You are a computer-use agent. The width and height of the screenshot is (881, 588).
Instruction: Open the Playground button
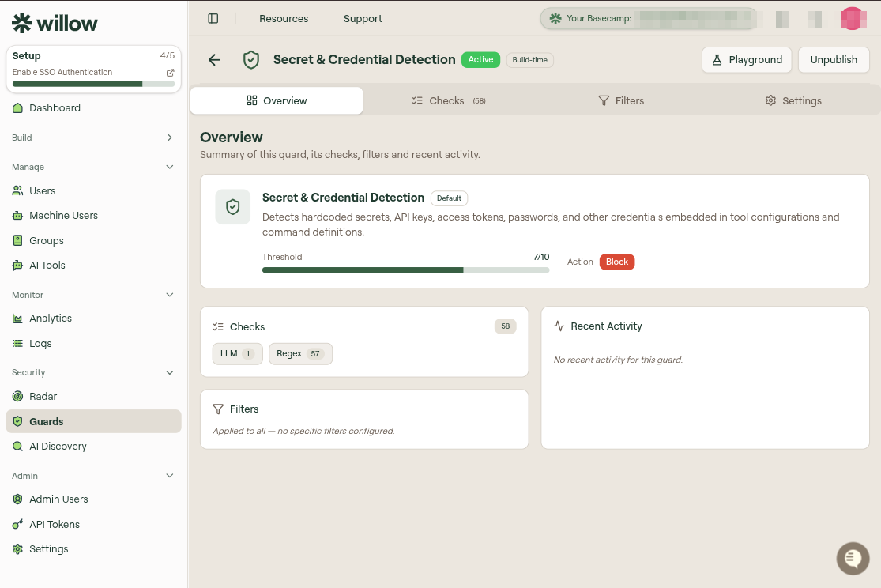tap(747, 59)
